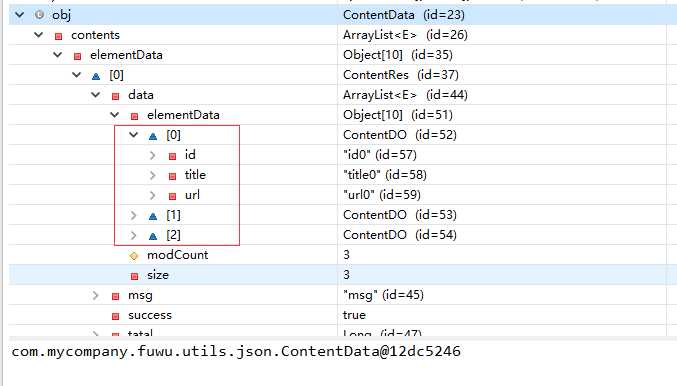The height and width of the screenshot is (386, 677).
Task: Click the blue triangle icon of ContentRes [0]
Action: coord(96,76)
